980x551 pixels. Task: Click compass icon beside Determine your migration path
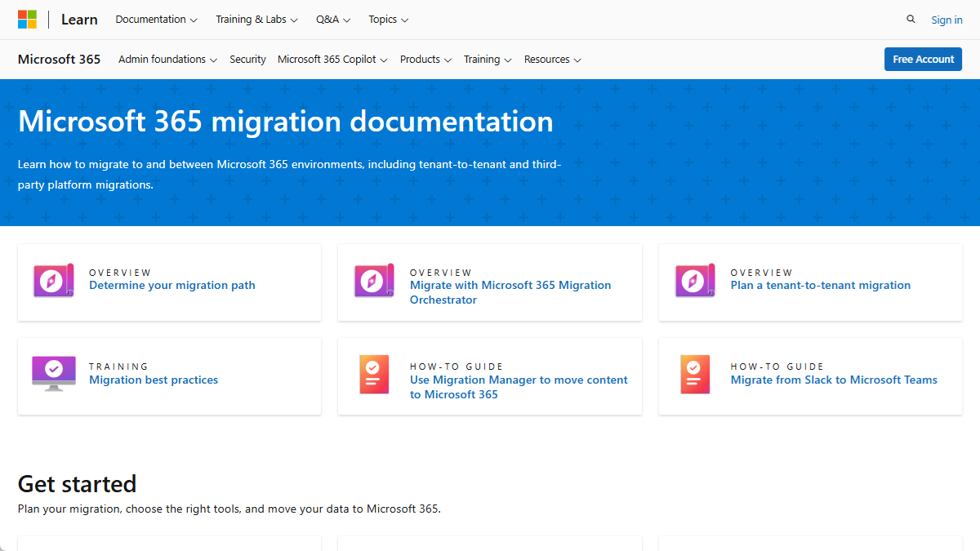coord(54,280)
